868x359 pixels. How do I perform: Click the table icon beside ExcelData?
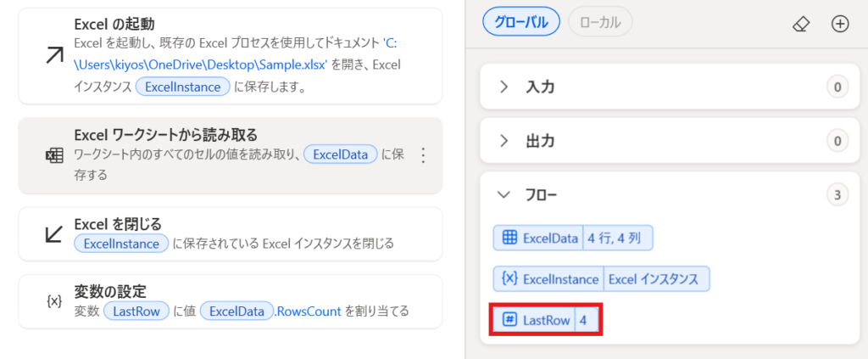pyautogui.click(x=509, y=238)
